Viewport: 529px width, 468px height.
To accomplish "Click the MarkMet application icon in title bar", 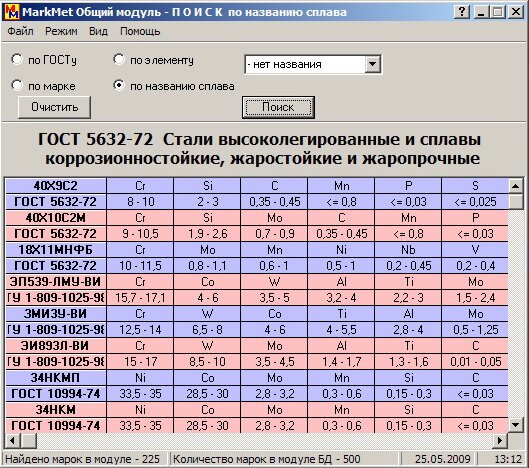I will (x=12, y=12).
